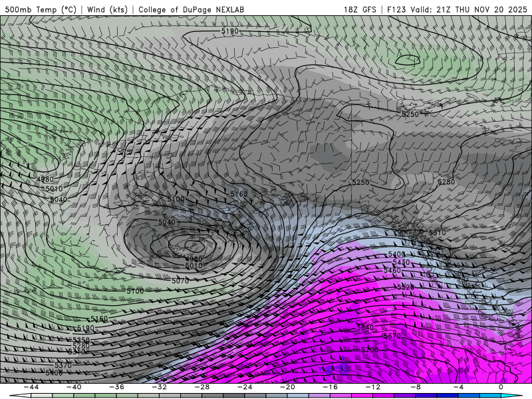Click the 5700 height contour label

(x=370, y=350)
